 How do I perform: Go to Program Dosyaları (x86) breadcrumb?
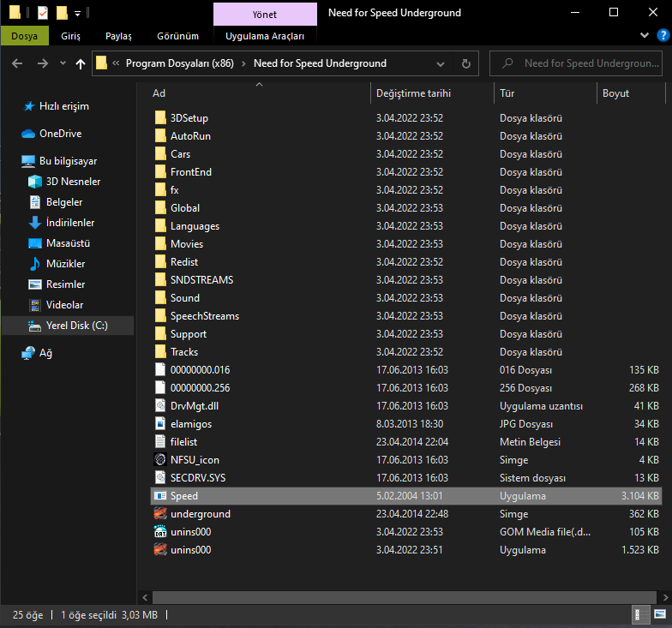[180, 63]
